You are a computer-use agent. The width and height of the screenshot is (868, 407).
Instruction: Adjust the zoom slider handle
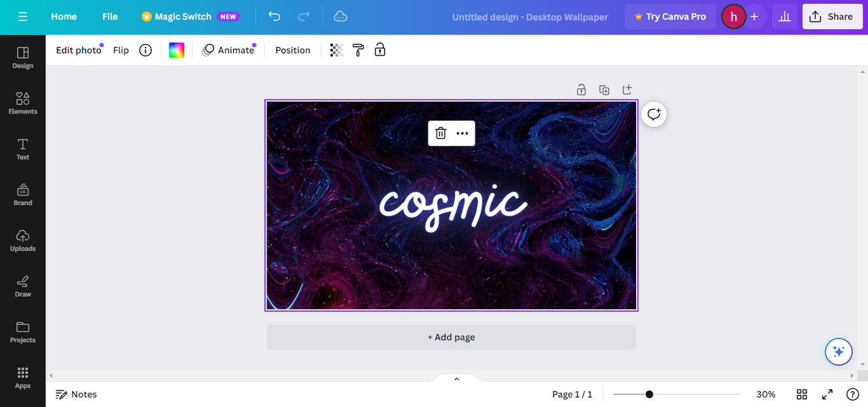click(649, 394)
